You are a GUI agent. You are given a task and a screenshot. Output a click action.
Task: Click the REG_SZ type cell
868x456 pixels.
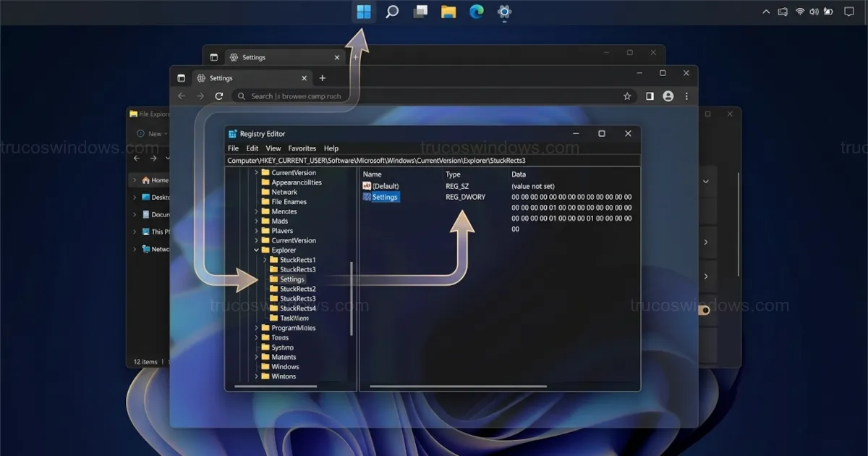pyautogui.click(x=458, y=186)
